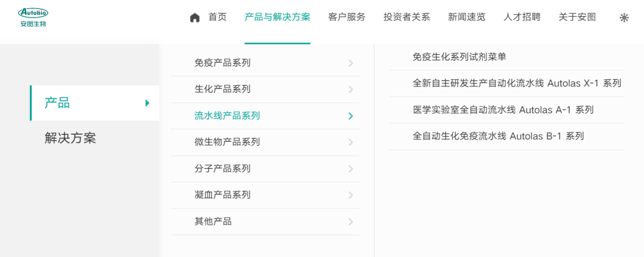Select the 解决方案 sidebar category

(70, 138)
